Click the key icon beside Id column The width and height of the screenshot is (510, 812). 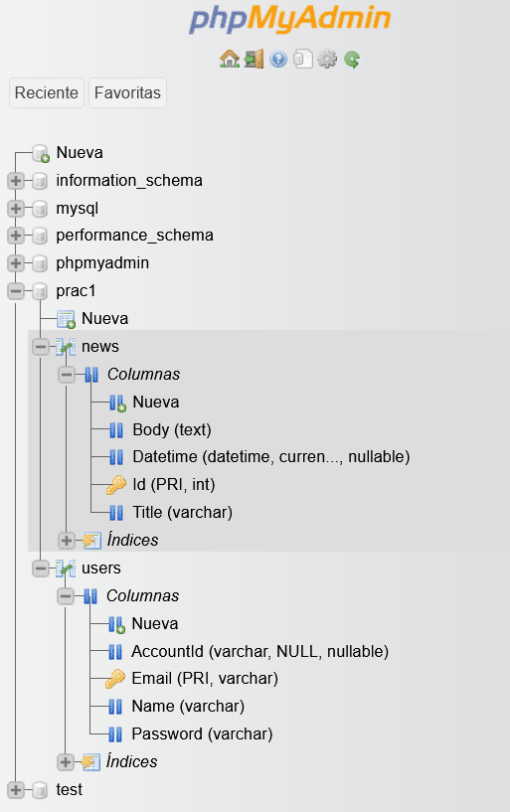[116, 485]
